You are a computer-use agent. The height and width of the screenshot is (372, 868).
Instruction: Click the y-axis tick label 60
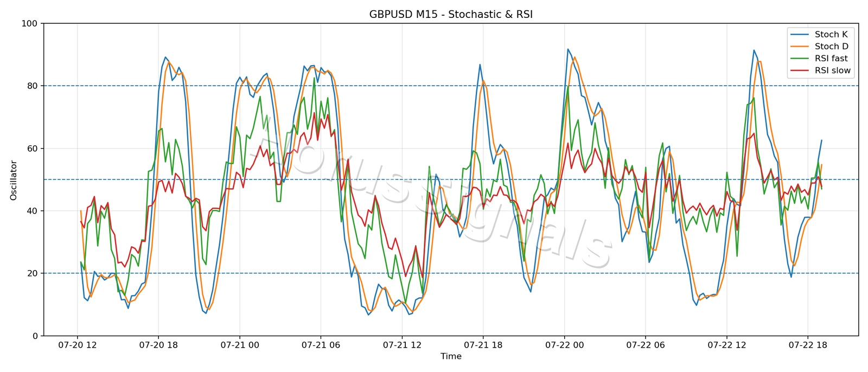(x=32, y=149)
